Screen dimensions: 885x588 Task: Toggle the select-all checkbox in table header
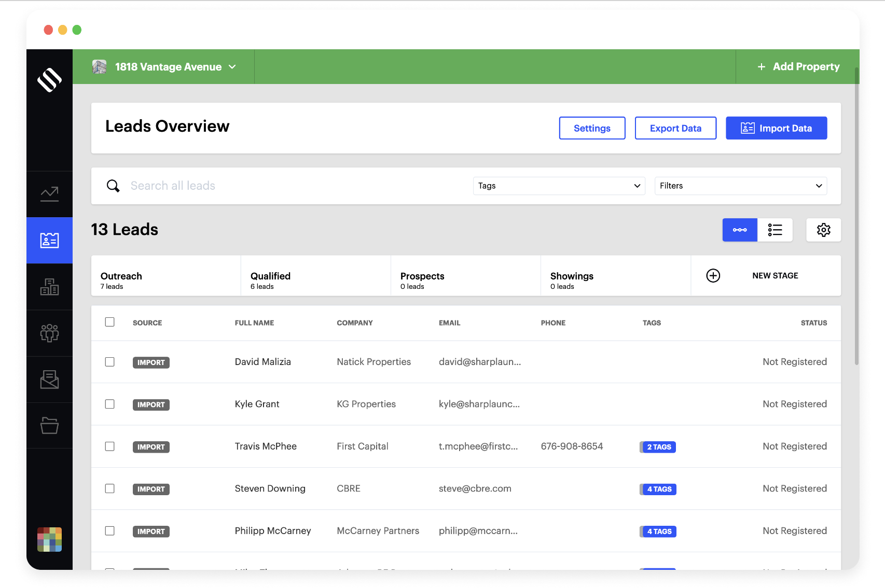coord(109,322)
